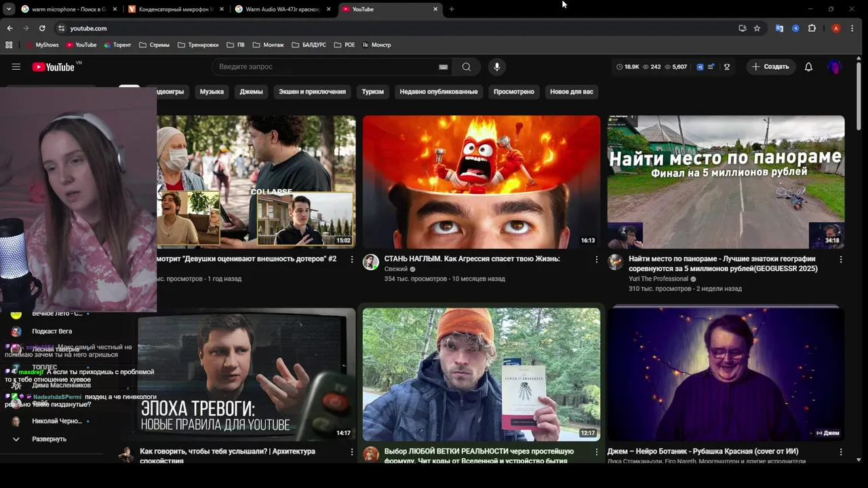Screen dimensions: 868x488
Task: Switch to 'warm microphone' Google search tab
Action: click(x=68, y=9)
